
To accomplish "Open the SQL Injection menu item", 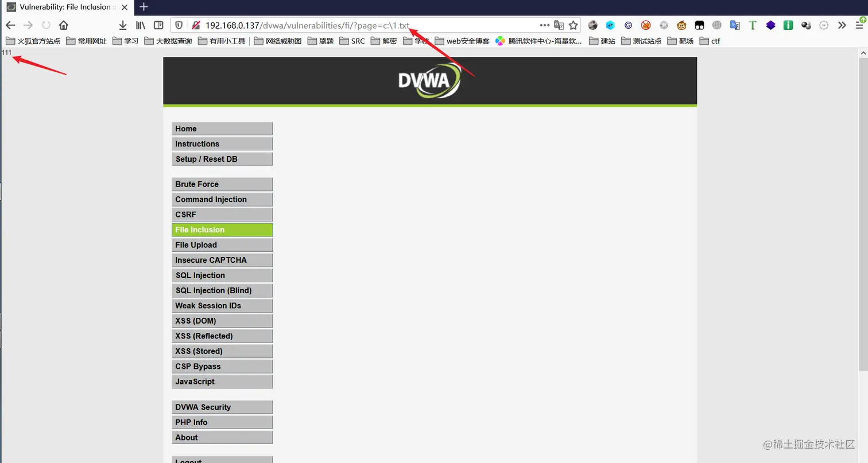I will (222, 275).
